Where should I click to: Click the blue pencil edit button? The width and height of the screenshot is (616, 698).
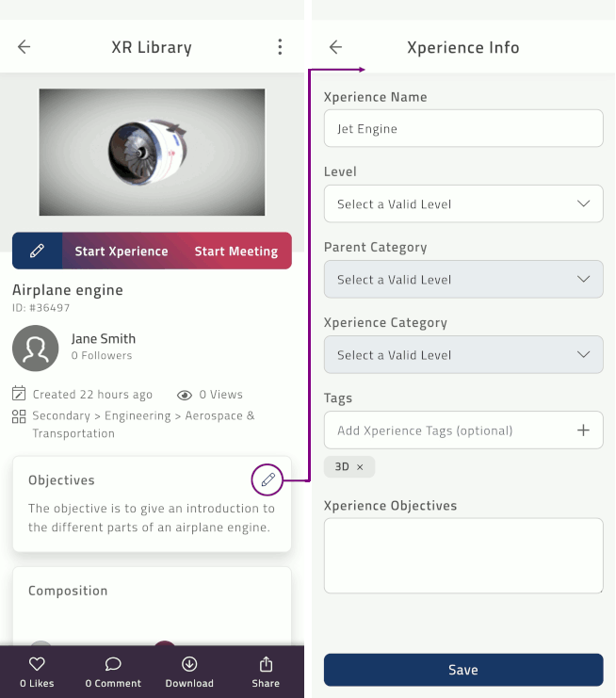tap(38, 251)
